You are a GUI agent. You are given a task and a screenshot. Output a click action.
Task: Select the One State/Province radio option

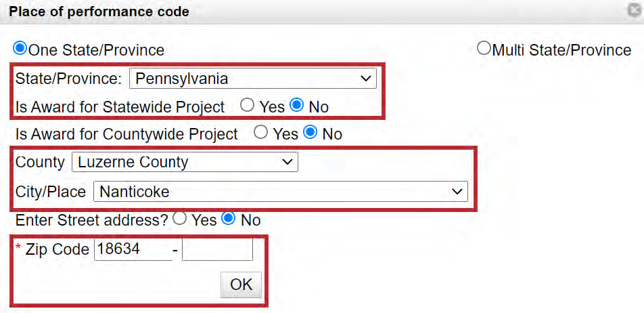[x=20, y=49]
